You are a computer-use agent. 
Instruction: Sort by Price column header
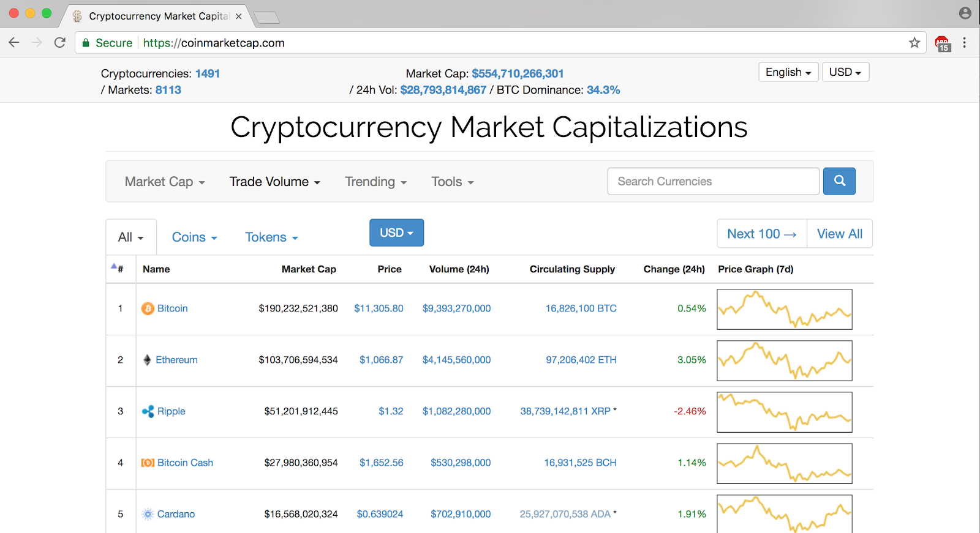(x=390, y=269)
